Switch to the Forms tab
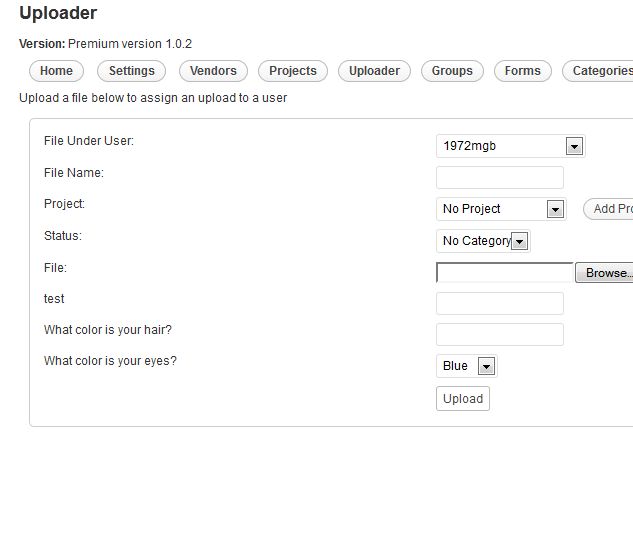 point(522,71)
